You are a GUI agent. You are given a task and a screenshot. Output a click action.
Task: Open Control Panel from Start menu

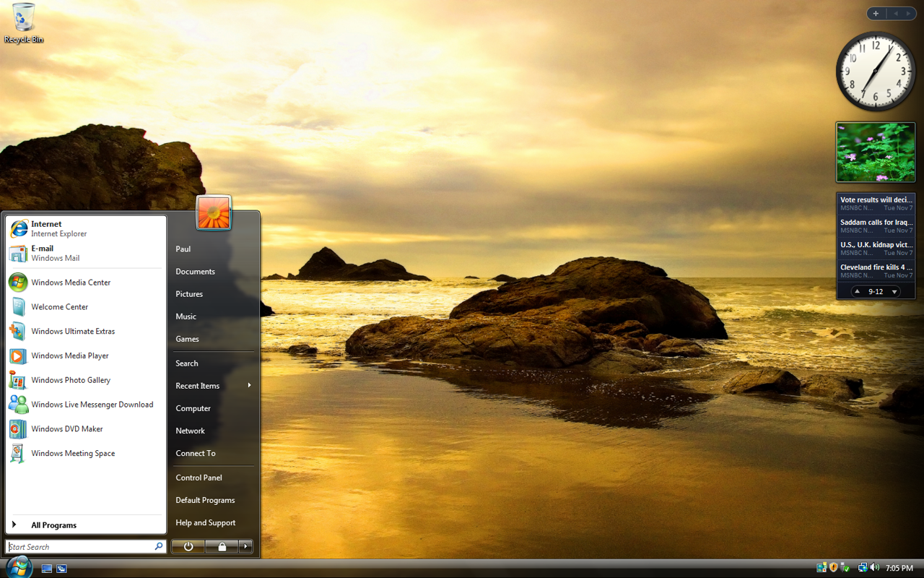pos(214,478)
